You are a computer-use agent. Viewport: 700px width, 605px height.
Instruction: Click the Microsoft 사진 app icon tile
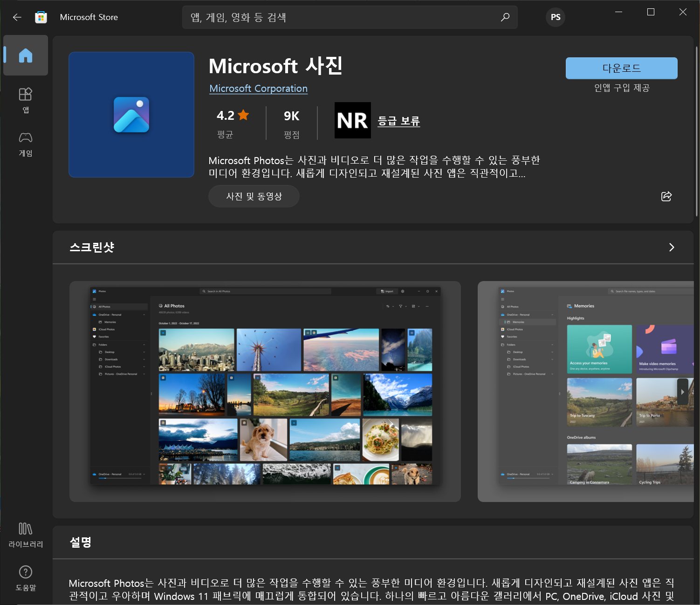click(x=131, y=115)
